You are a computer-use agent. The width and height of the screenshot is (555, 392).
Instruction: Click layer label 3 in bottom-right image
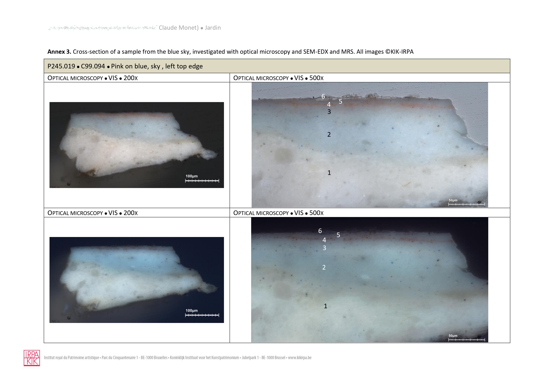tap(324, 248)
